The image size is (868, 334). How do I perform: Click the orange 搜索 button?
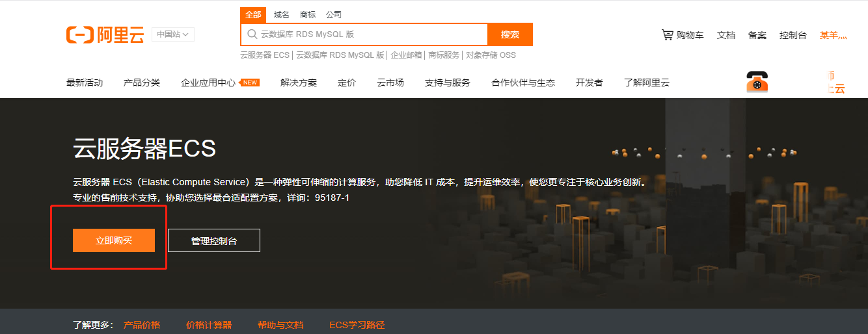510,34
